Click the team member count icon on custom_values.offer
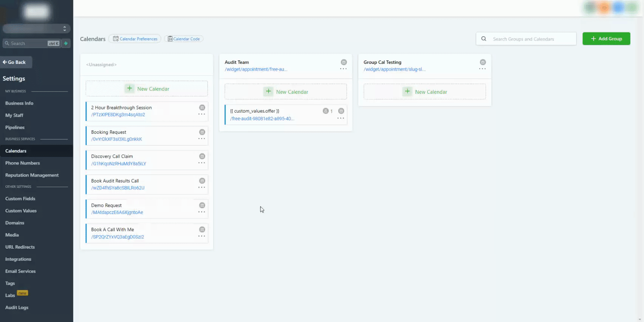Screen dimensions: 644x322 pyautogui.click(x=326, y=111)
